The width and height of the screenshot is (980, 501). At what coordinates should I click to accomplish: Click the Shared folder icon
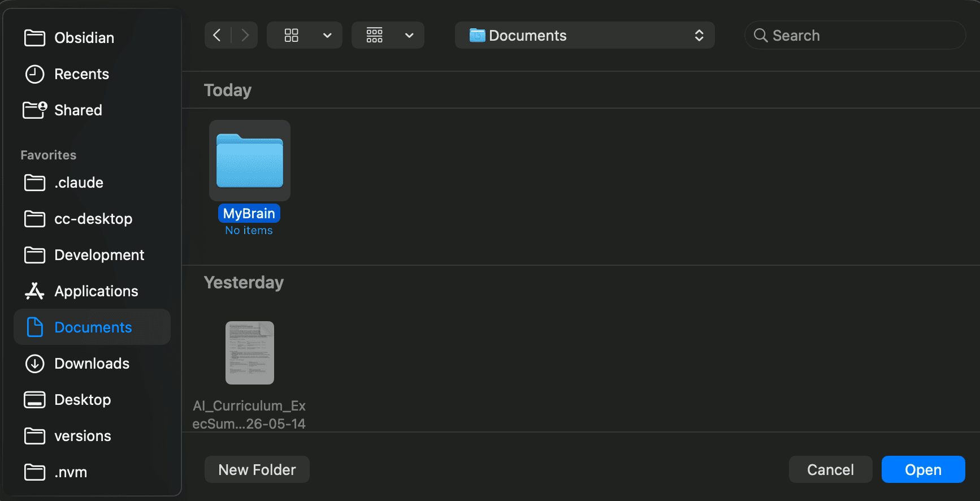tap(35, 110)
